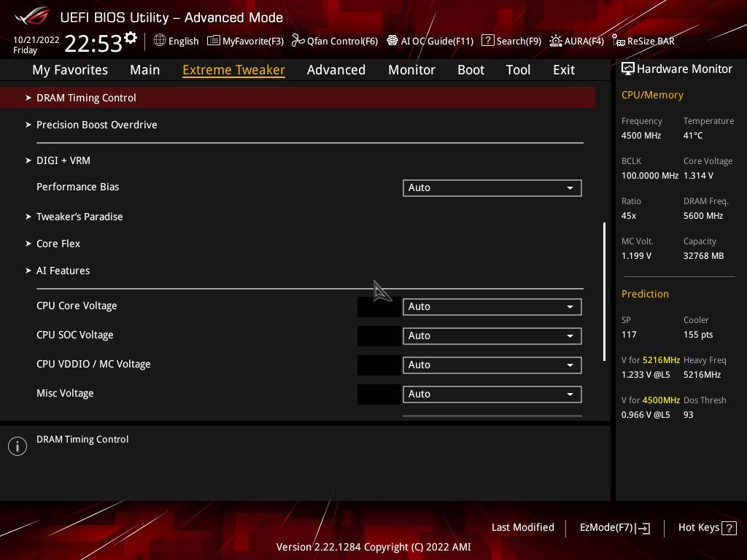Switch to the Main tab
747x560 pixels.
pyautogui.click(x=145, y=70)
